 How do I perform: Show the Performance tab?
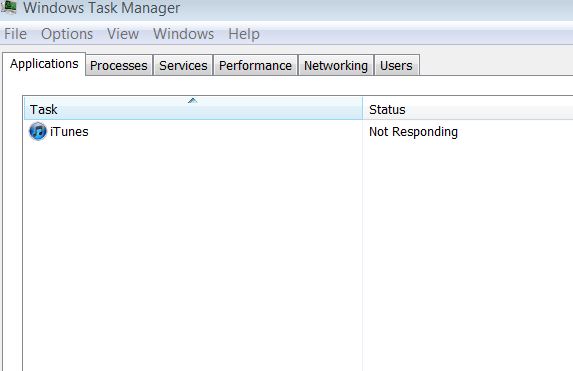255,65
